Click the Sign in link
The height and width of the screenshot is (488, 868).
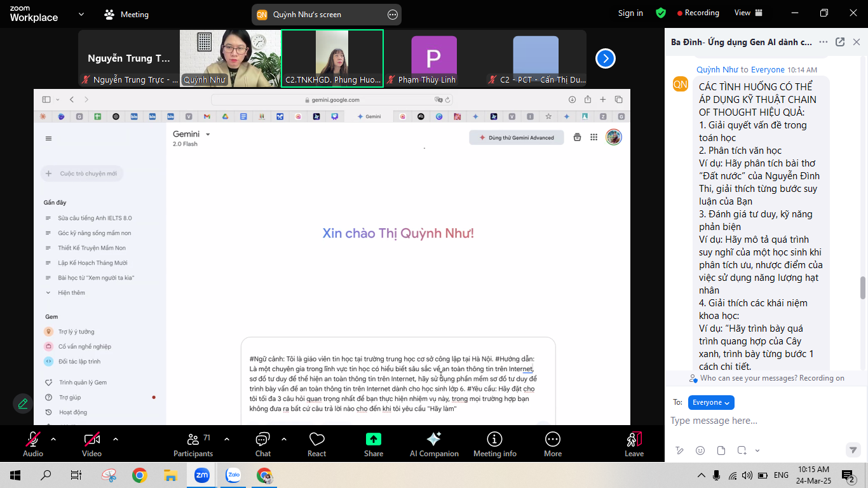tap(630, 13)
